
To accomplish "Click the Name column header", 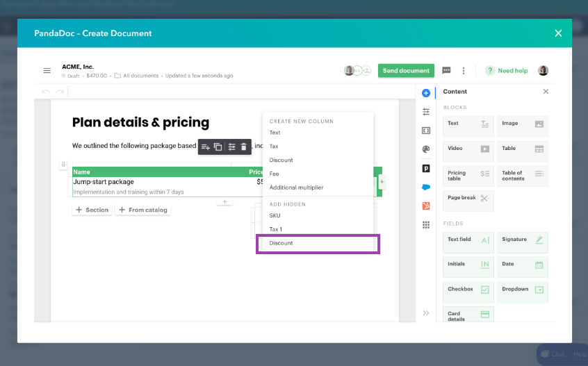I will [81, 172].
